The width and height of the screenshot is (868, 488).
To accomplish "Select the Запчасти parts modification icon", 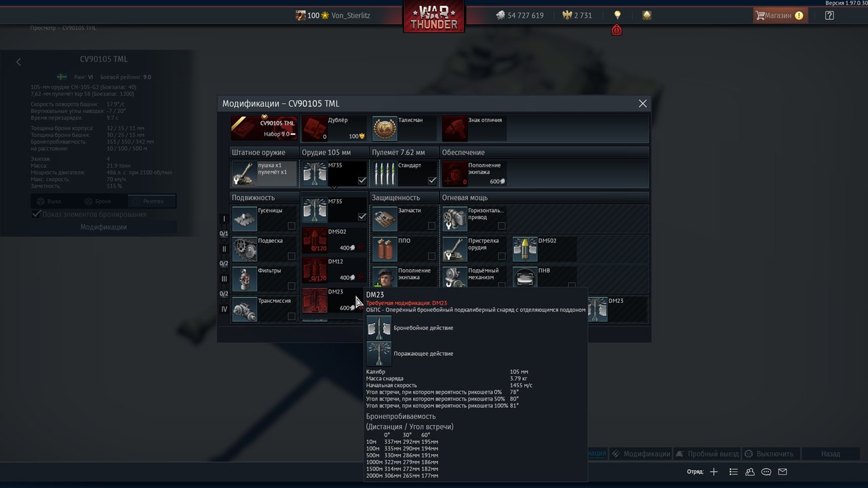I will 384,218.
